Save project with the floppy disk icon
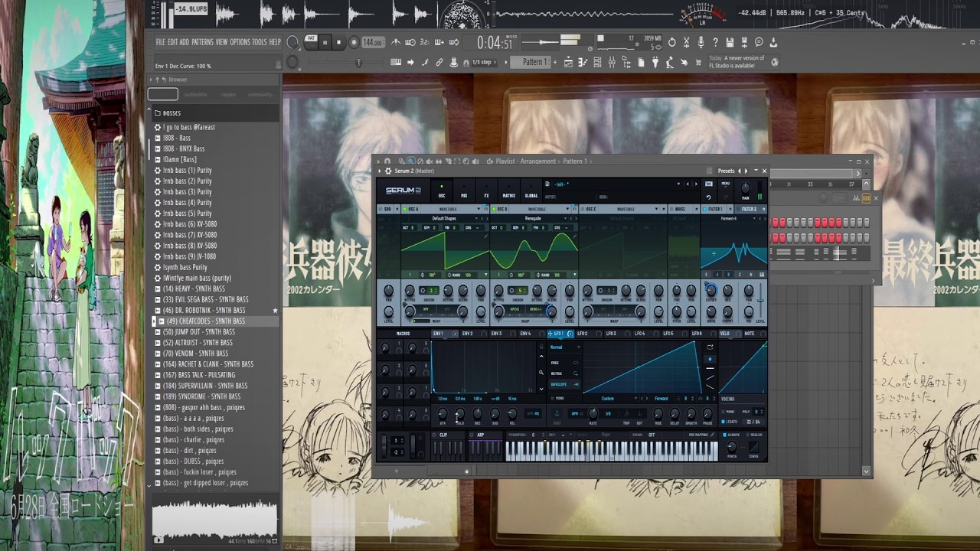 (x=730, y=42)
